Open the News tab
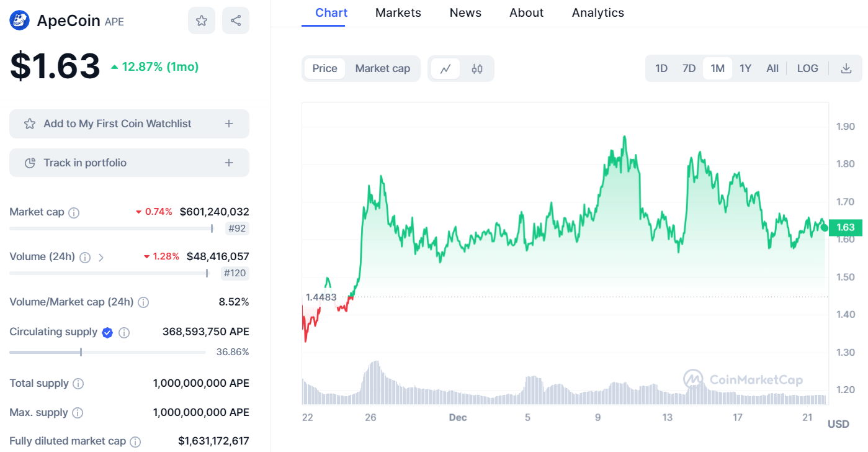 465,13
